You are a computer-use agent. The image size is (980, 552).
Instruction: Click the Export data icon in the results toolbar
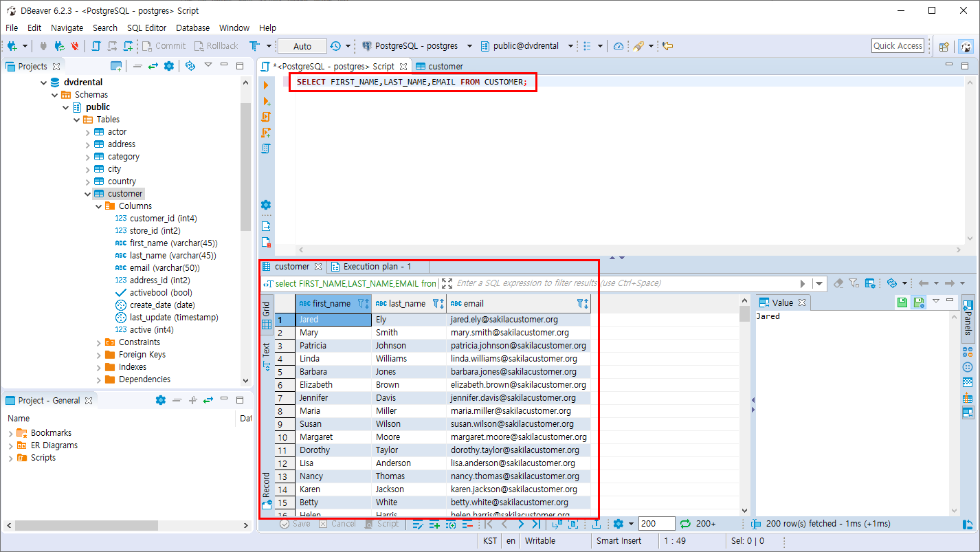tap(597, 524)
